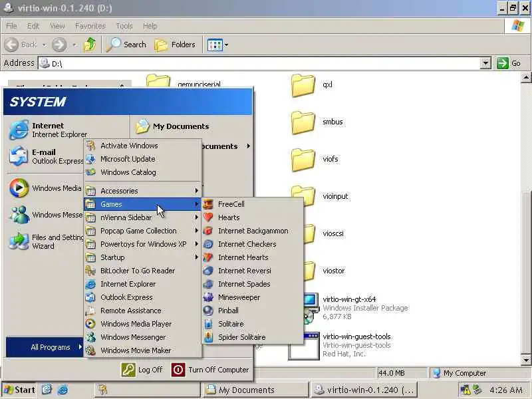Screen dimensions: 532x399
Task: Select the Games menu entry
Action: pyautogui.click(x=142, y=204)
